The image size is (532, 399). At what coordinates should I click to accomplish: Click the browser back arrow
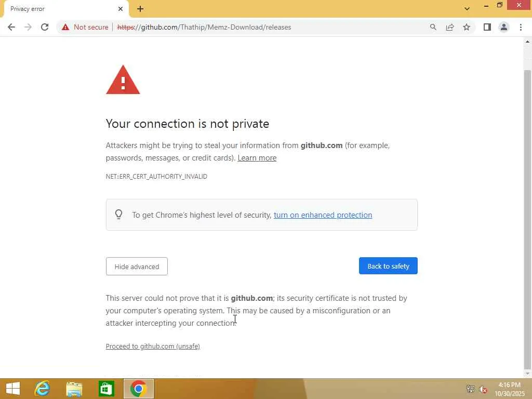tap(11, 27)
